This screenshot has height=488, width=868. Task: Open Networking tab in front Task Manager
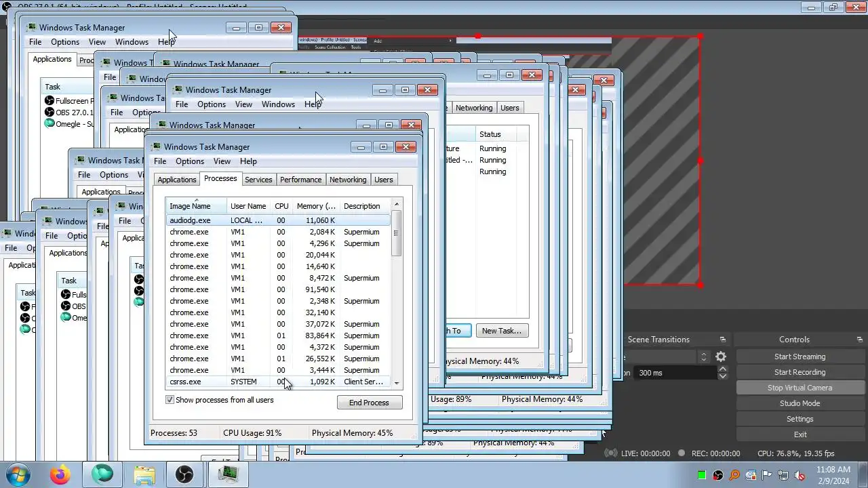(348, 180)
